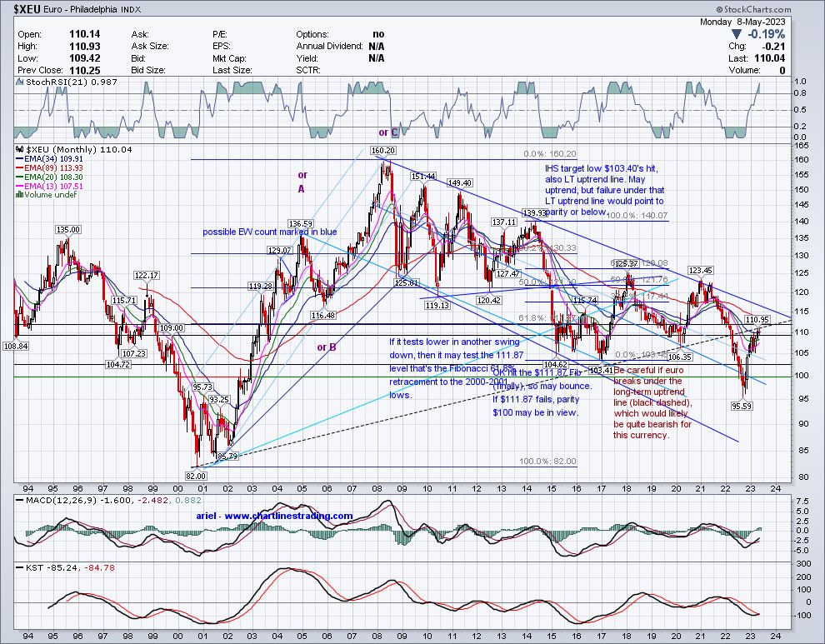The width and height of the screenshot is (825, 644).
Task: Click the year 23 axis label
Action: (x=748, y=489)
